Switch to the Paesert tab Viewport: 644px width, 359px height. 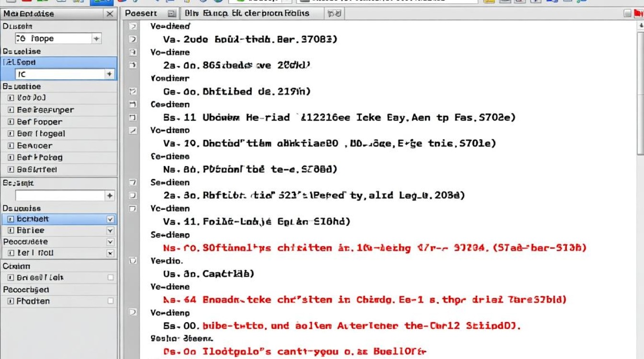tap(141, 13)
